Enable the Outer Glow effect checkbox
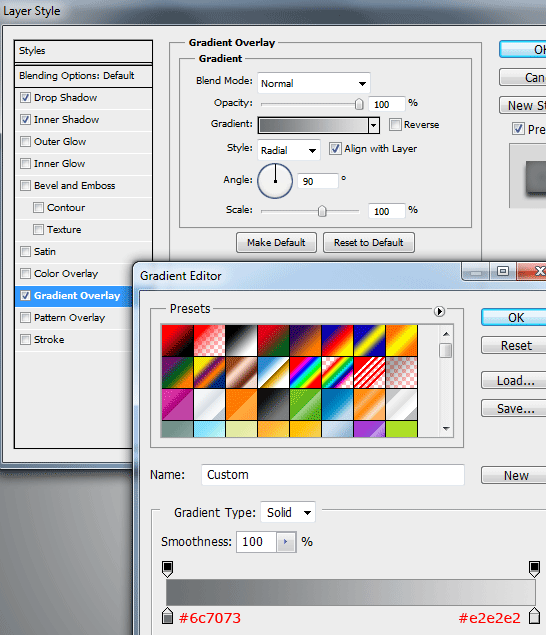Viewport: 546px width, 635px height. (x=26, y=141)
